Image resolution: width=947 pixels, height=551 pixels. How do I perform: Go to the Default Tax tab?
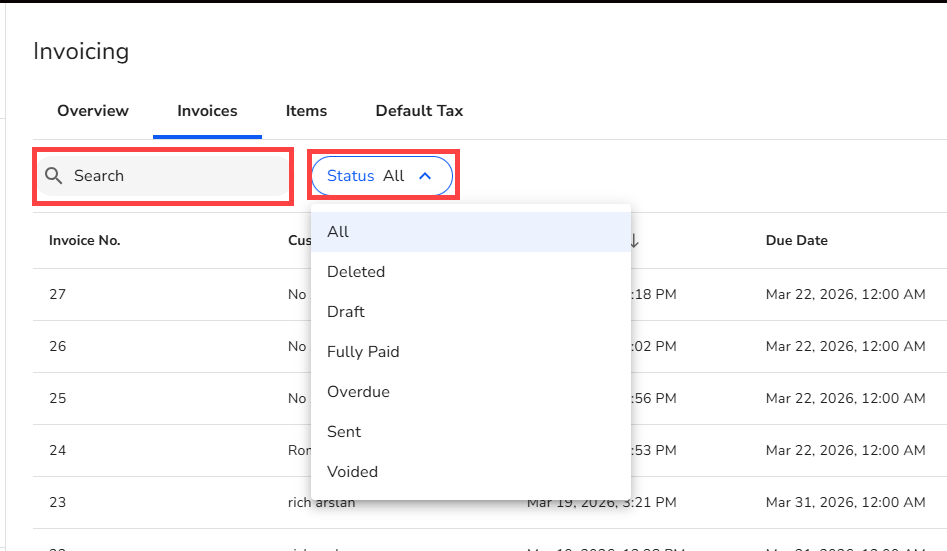click(419, 111)
